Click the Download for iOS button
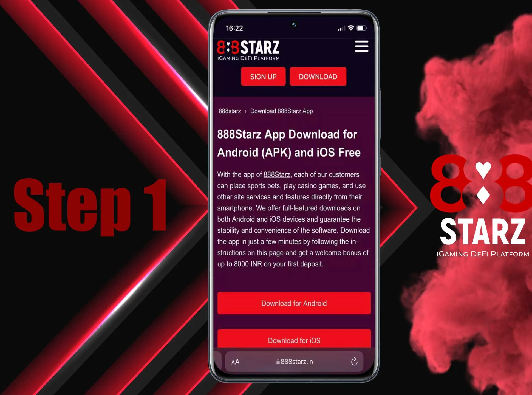 tap(295, 341)
